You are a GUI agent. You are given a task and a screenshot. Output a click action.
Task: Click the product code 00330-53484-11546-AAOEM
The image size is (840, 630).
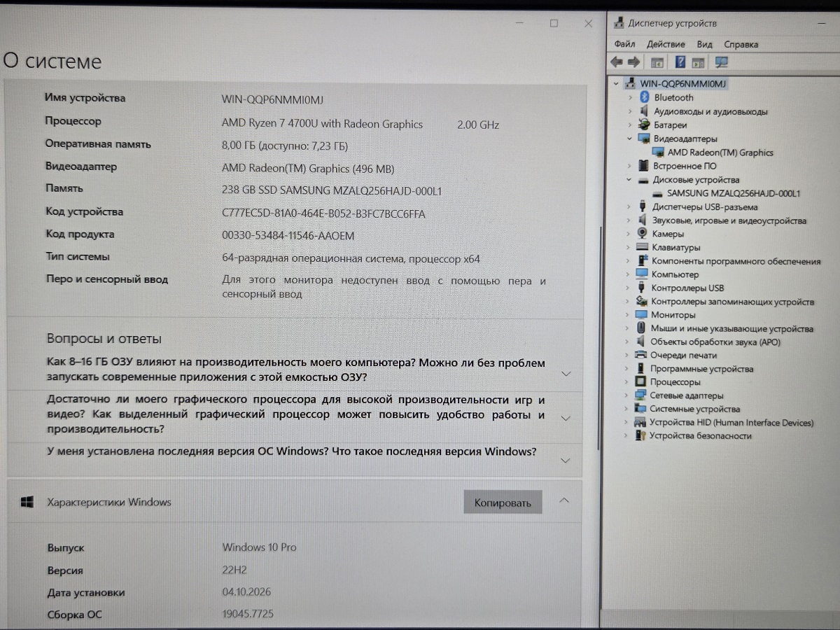click(x=288, y=236)
